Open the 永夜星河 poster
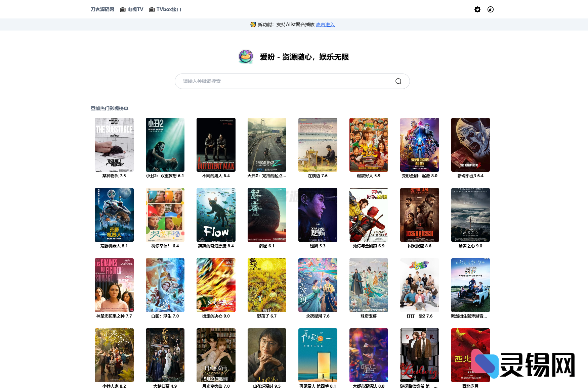 [x=318, y=285]
